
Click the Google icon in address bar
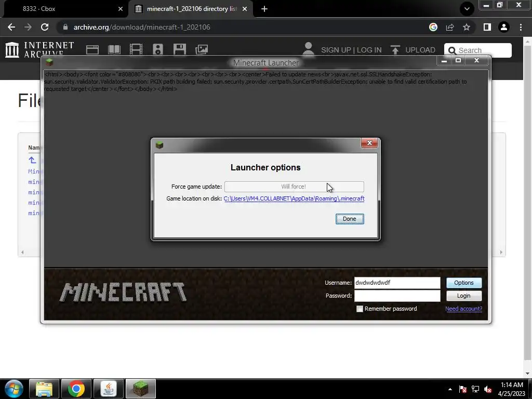433,27
